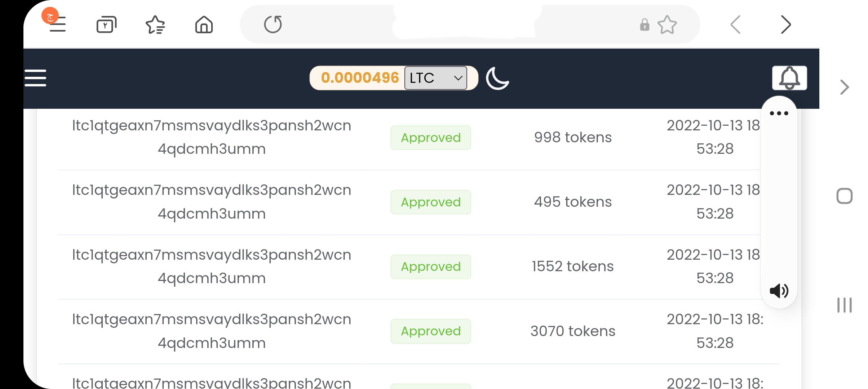Reload the current page
868x389 pixels.
pyautogui.click(x=273, y=24)
